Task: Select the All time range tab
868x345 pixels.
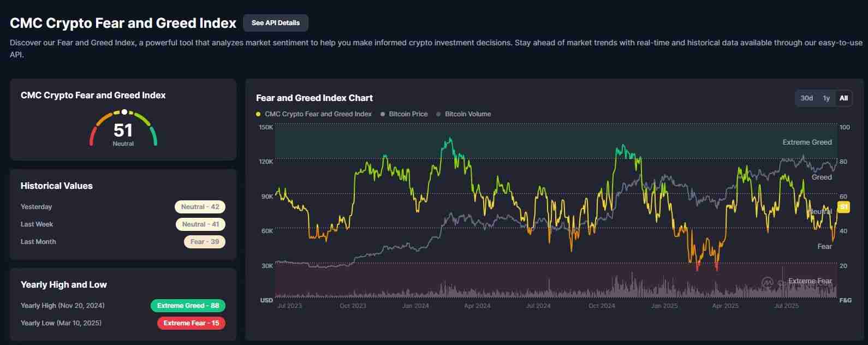Action: click(843, 98)
